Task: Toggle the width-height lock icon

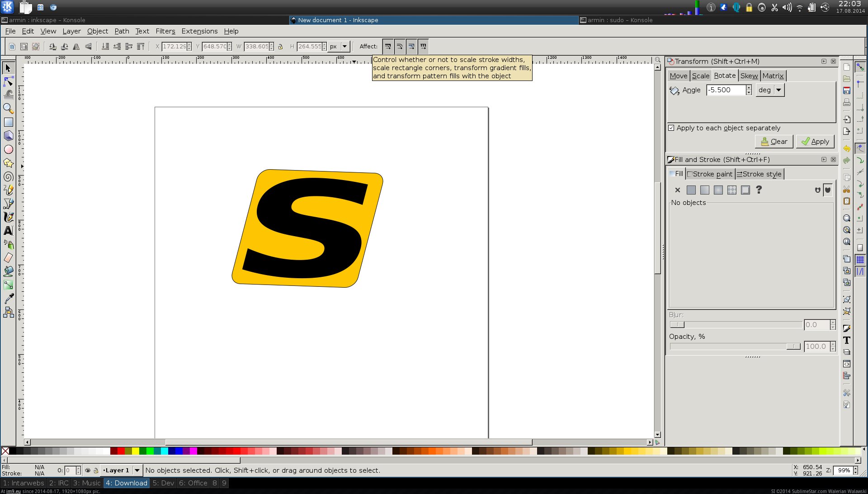Action: click(280, 47)
